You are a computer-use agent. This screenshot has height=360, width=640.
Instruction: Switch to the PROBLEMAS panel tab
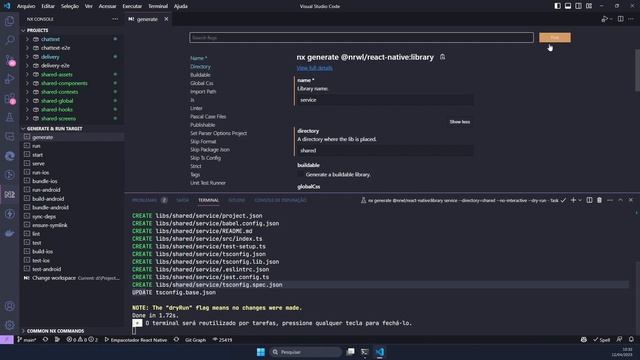[x=144, y=200]
